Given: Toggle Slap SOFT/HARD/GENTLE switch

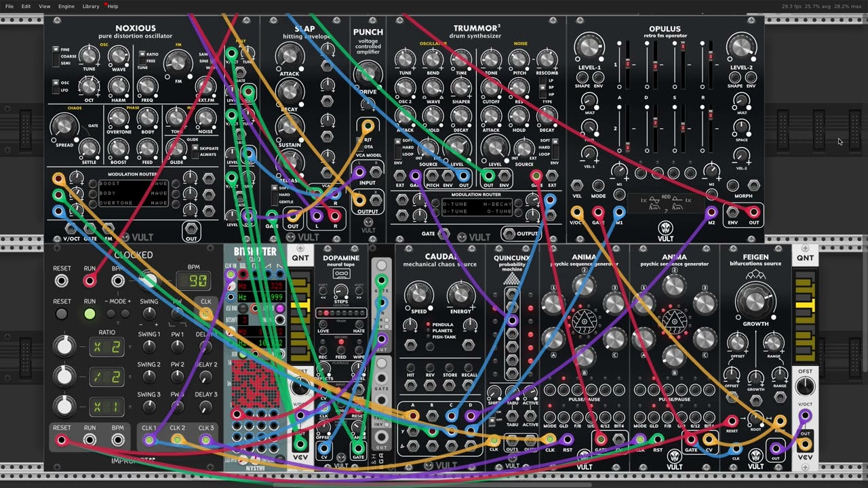Looking at the screenshot, I should tap(275, 194).
